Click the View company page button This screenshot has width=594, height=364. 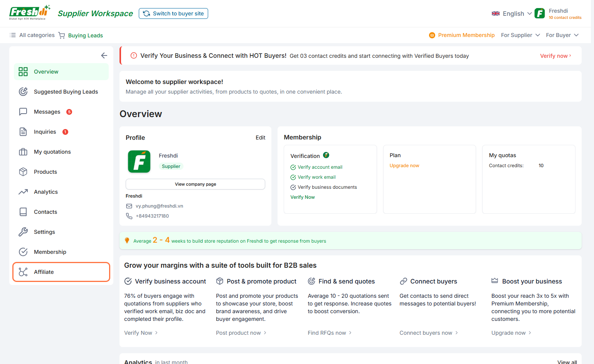pyautogui.click(x=195, y=184)
